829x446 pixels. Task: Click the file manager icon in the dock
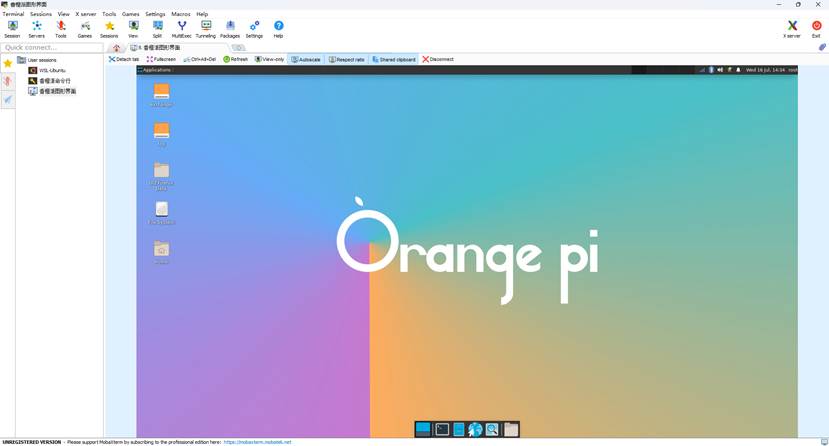pos(459,429)
